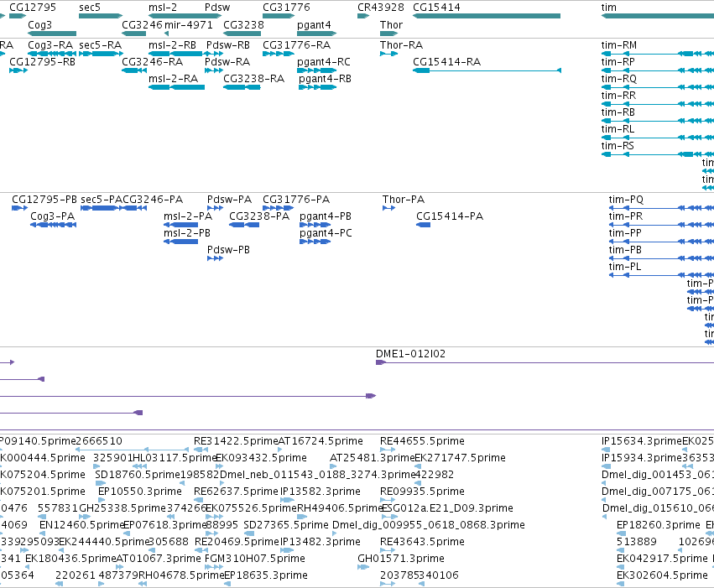The image size is (714, 588).
Task: Select the DME1-012I02 feature
Action: tap(545, 362)
